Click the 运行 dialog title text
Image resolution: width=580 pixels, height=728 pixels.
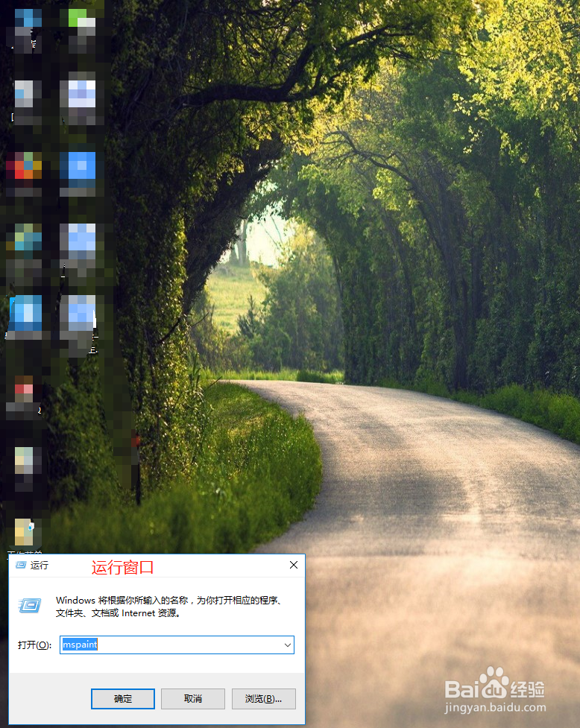(x=40, y=565)
